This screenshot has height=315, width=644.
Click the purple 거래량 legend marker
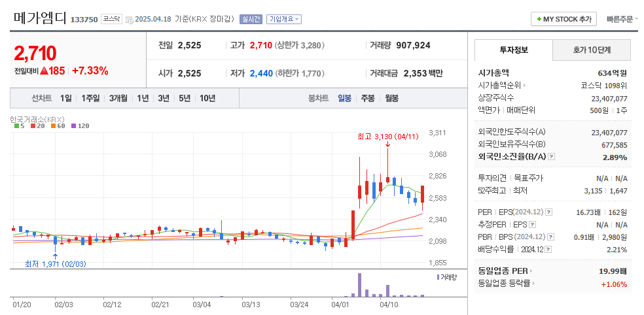[438, 277]
